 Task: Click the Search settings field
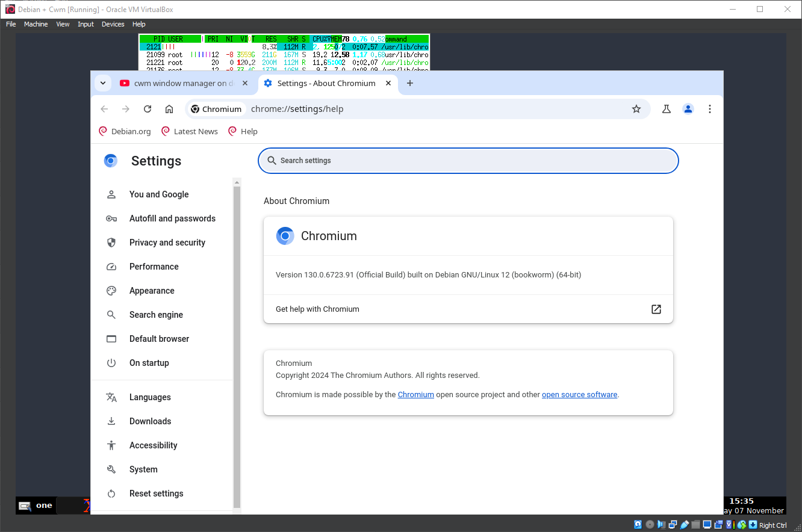(468, 161)
